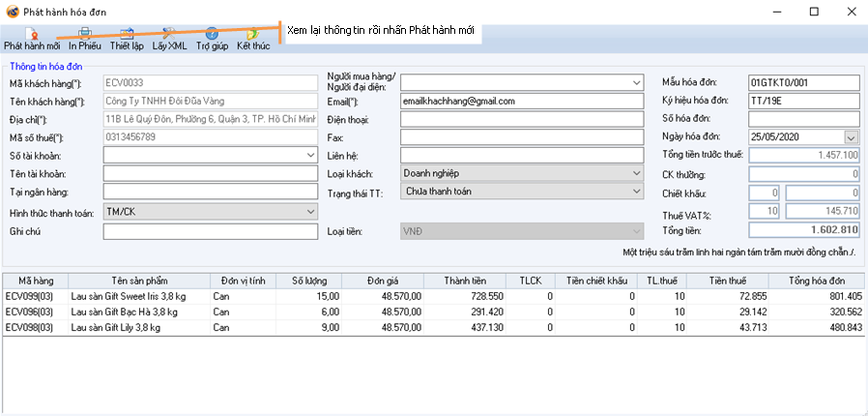
Task: Click the Thành tiền column header
Action: point(467,281)
